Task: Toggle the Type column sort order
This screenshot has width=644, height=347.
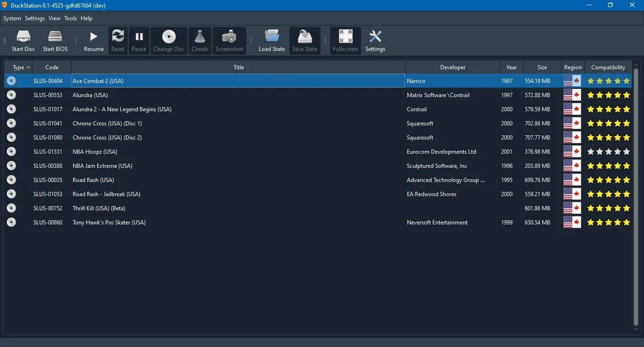Action: click(x=18, y=67)
